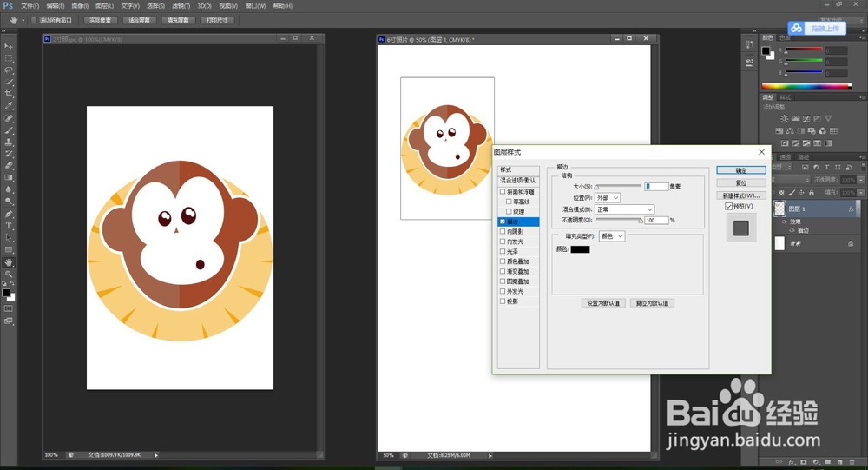
Task: Enable 滚动所有窗口 checkbox
Action: [x=34, y=20]
